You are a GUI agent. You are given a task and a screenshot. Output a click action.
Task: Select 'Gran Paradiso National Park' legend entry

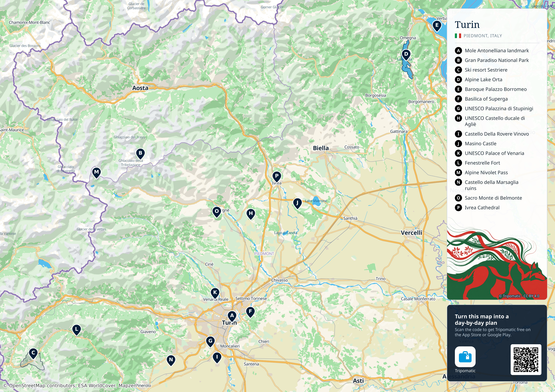point(497,60)
